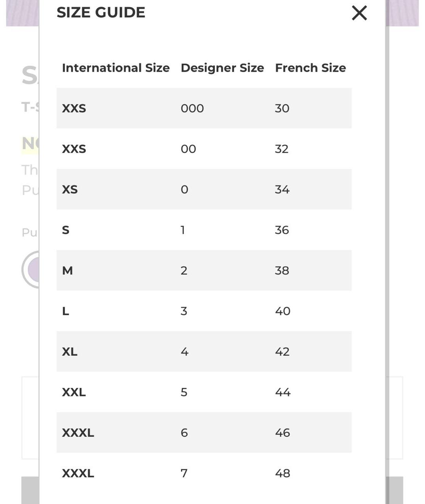Click the XXS row with designer size 00
Screen dimensions: 425x504
(x=204, y=148)
